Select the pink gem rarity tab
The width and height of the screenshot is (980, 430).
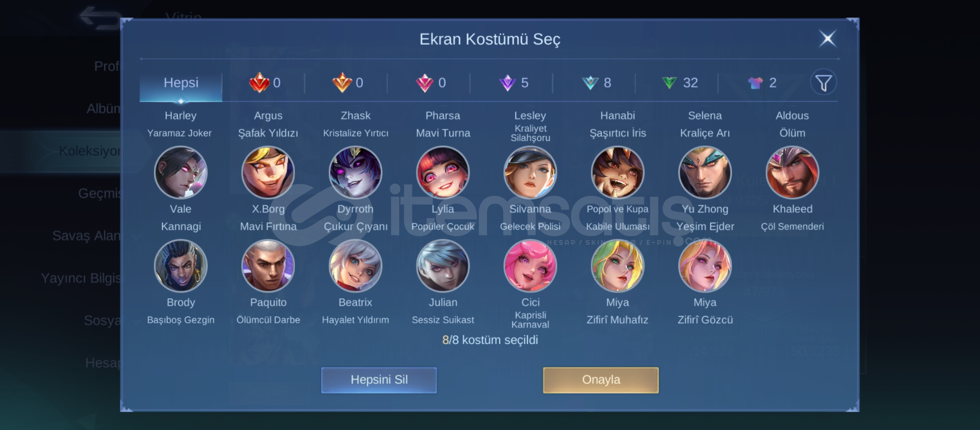[430, 83]
